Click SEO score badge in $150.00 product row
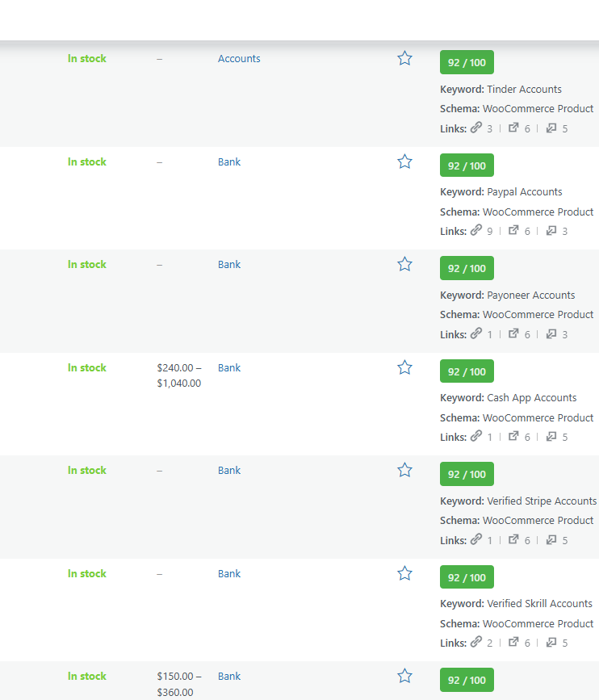Image resolution: width=599 pixels, height=700 pixels. [467, 680]
